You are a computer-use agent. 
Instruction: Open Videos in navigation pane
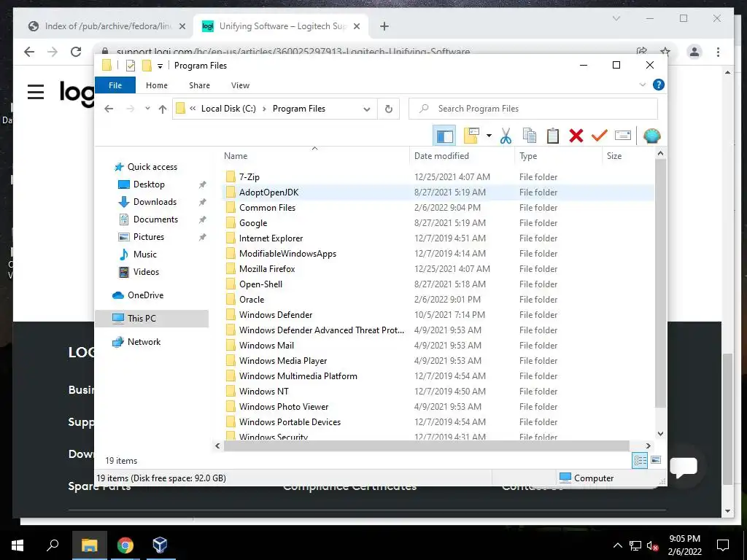point(146,272)
